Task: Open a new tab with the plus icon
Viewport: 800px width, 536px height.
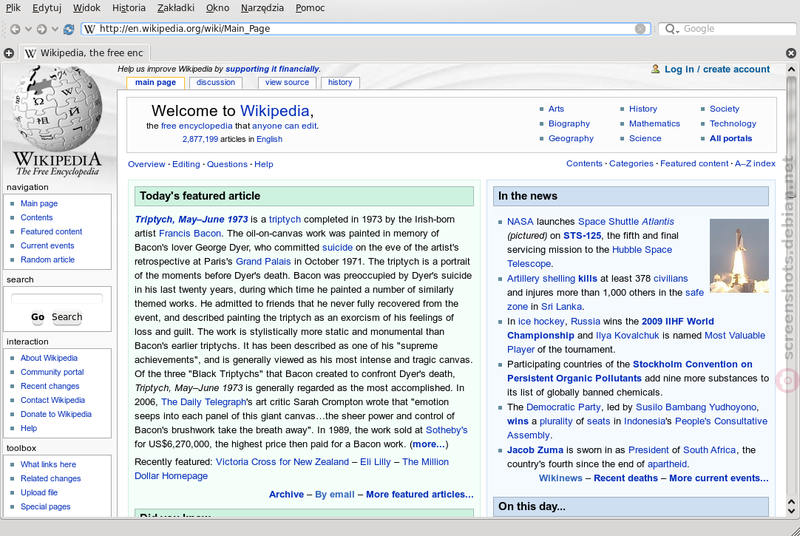Action: tap(9, 53)
